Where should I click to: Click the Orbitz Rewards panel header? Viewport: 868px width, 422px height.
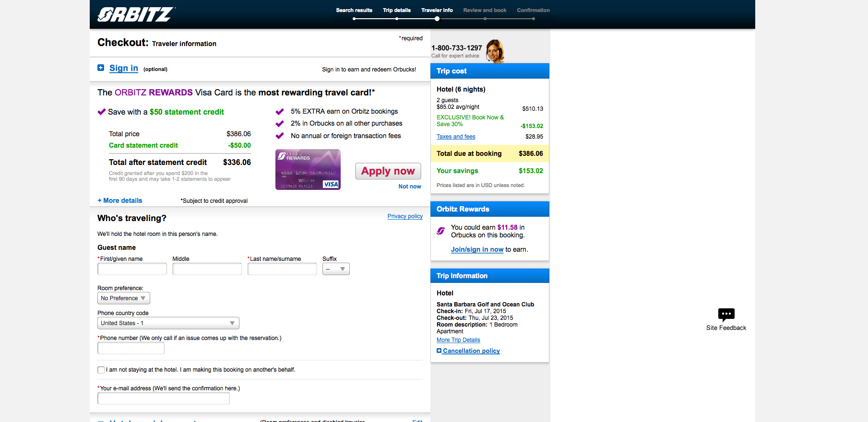(490, 209)
